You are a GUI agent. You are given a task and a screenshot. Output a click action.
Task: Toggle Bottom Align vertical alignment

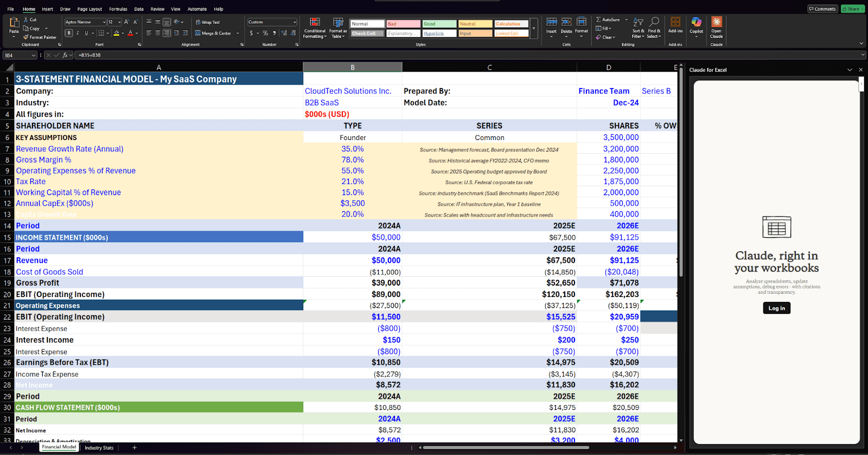(x=167, y=22)
